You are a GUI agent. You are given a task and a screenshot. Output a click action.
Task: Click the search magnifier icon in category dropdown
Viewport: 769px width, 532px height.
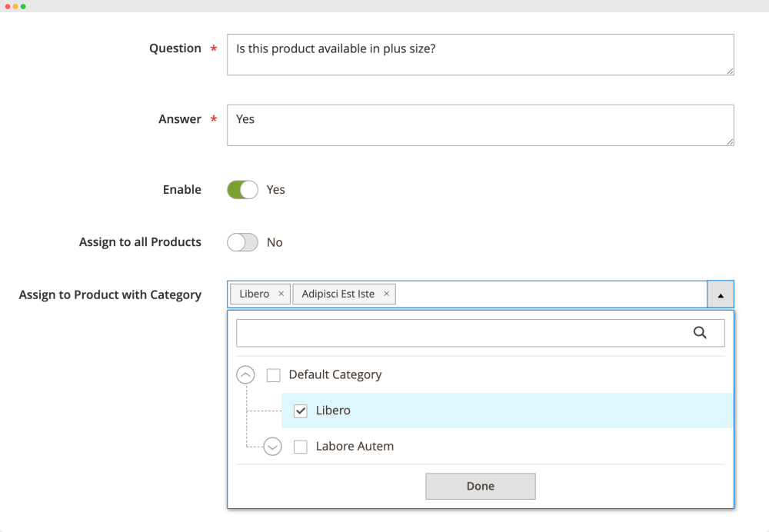[700, 333]
